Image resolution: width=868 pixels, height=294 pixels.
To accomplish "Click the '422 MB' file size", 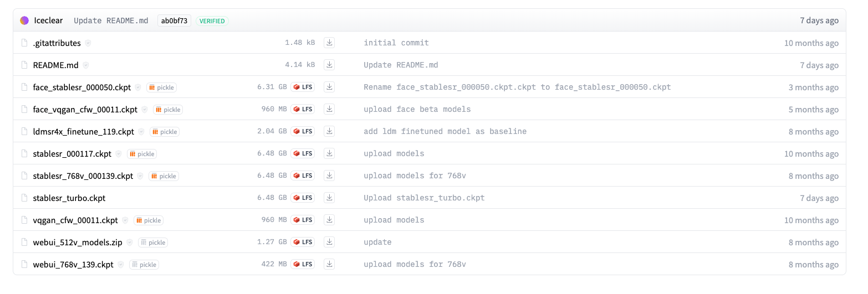I will coord(274,264).
